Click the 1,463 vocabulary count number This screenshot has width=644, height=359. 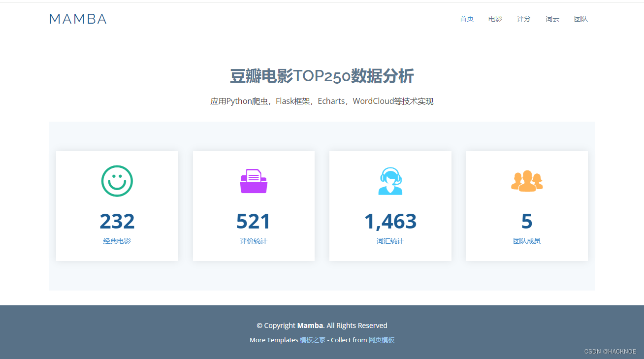tap(390, 221)
